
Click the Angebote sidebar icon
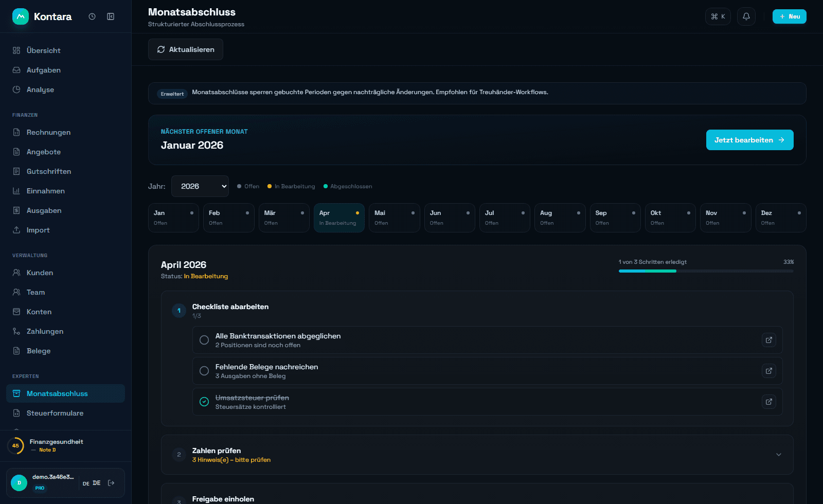[x=16, y=152]
